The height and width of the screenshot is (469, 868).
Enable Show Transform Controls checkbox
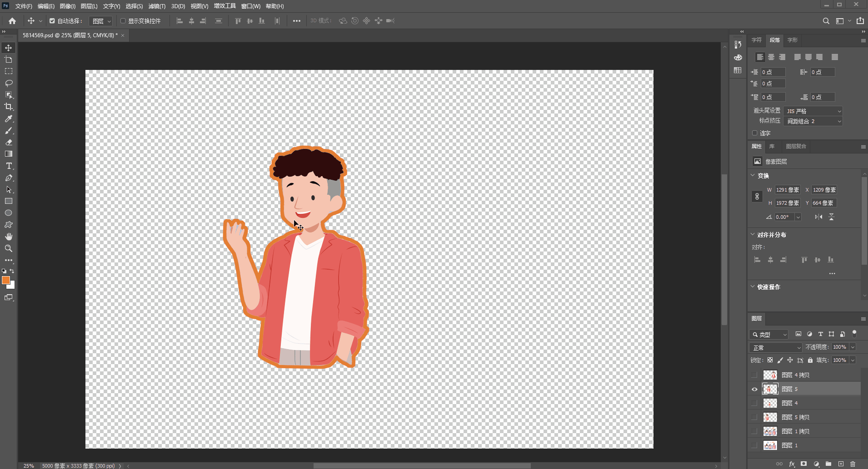[x=123, y=21]
